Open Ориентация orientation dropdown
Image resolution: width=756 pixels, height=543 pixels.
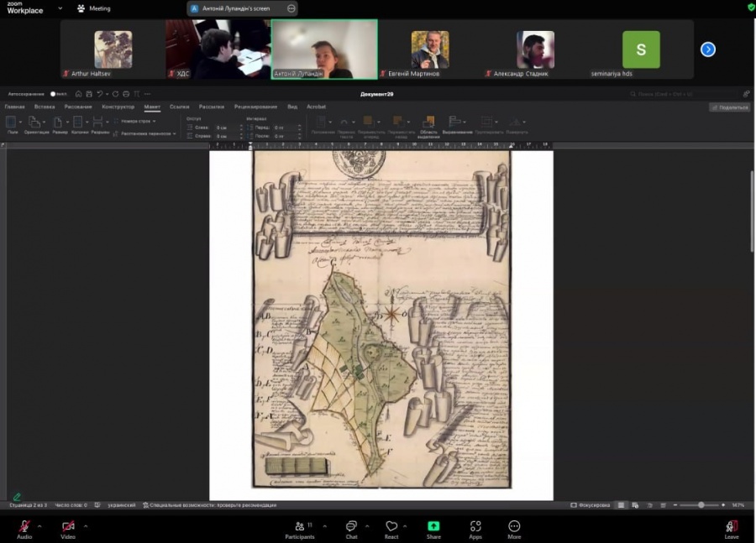(x=37, y=124)
